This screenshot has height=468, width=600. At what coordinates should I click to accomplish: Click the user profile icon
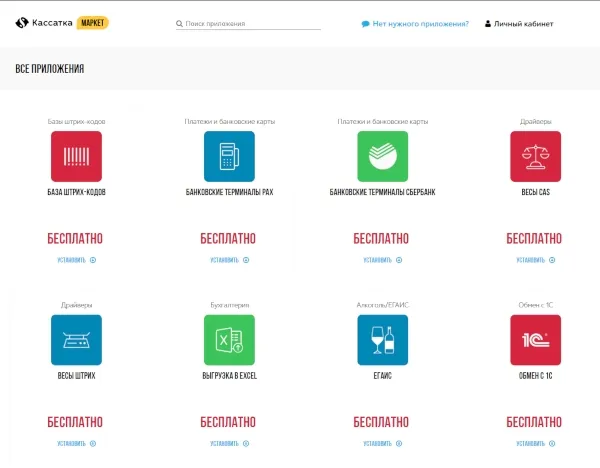[x=488, y=24]
